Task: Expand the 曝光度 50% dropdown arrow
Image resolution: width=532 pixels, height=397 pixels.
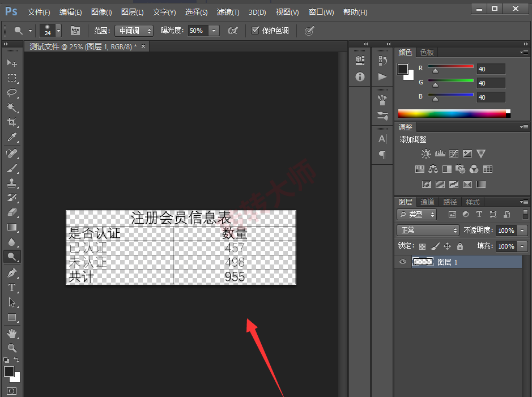Action: pyautogui.click(x=214, y=31)
